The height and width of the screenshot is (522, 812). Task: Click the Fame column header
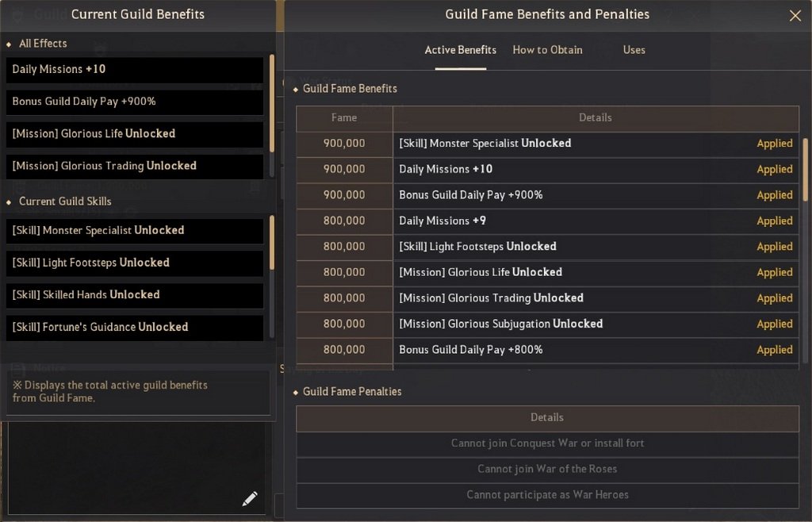pyautogui.click(x=344, y=118)
